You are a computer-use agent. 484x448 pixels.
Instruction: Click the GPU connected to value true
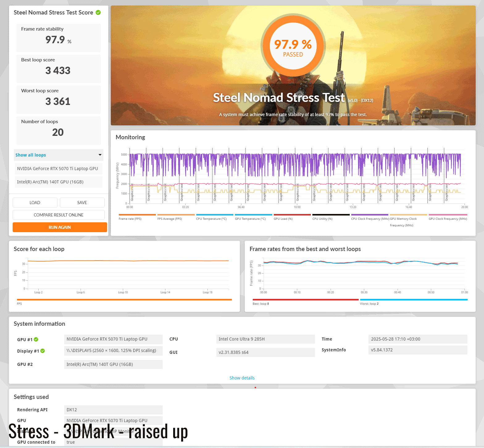pos(113,442)
